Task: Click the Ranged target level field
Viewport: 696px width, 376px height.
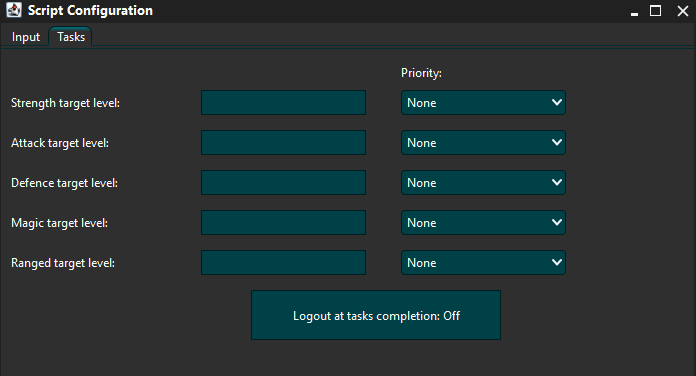Action: click(x=283, y=262)
